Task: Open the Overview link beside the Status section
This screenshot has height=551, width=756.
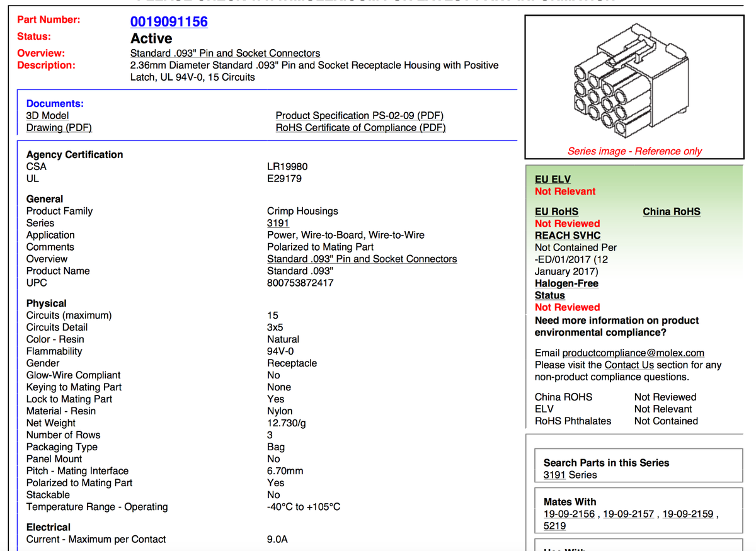Action: (225, 54)
